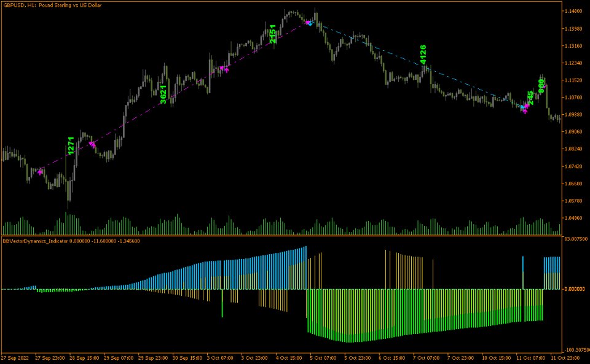Click the small magenta arrow beside the 980 label
The height and width of the screenshot is (364, 590).
pyautogui.click(x=545, y=86)
